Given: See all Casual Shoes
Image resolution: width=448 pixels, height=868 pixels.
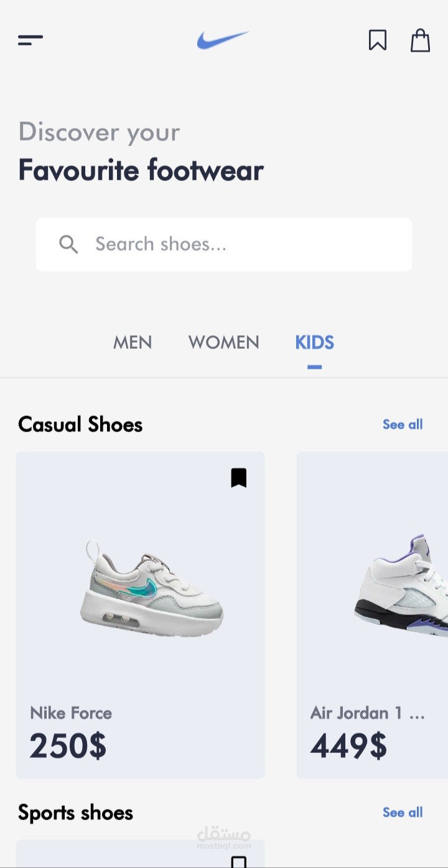Looking at the screenshot, I should 403,425.
